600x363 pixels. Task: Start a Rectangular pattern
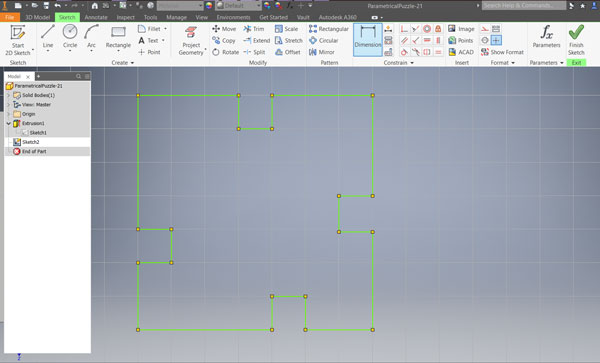[x=329, y=29]
